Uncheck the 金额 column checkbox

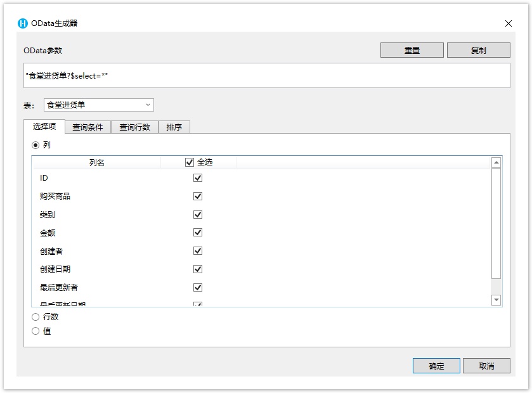(x=198, y=233)
